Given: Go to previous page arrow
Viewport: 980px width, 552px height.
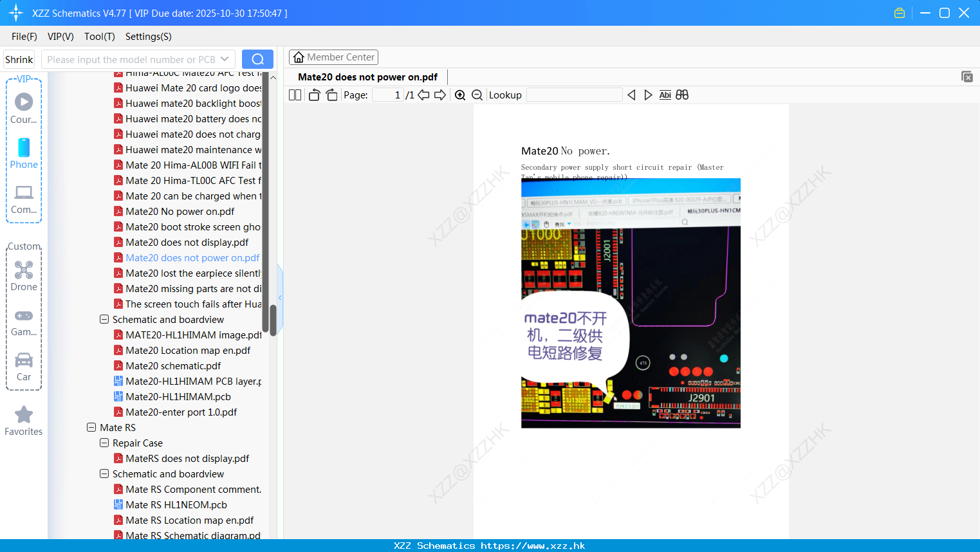Looking at the screenshot, I should (423, 95).
